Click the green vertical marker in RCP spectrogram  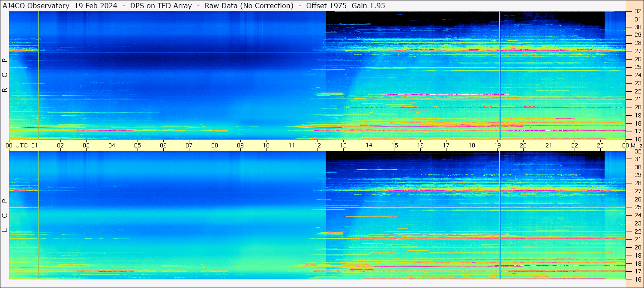(500, 75)
